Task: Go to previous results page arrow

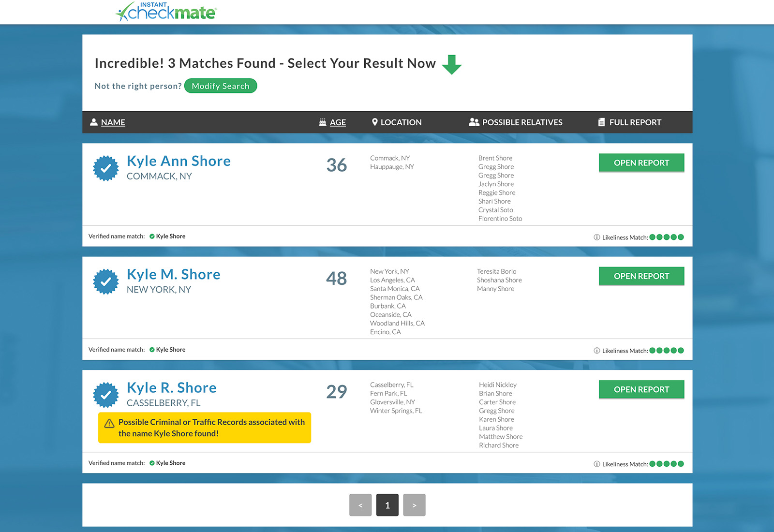Action: (x=360, y=505)
